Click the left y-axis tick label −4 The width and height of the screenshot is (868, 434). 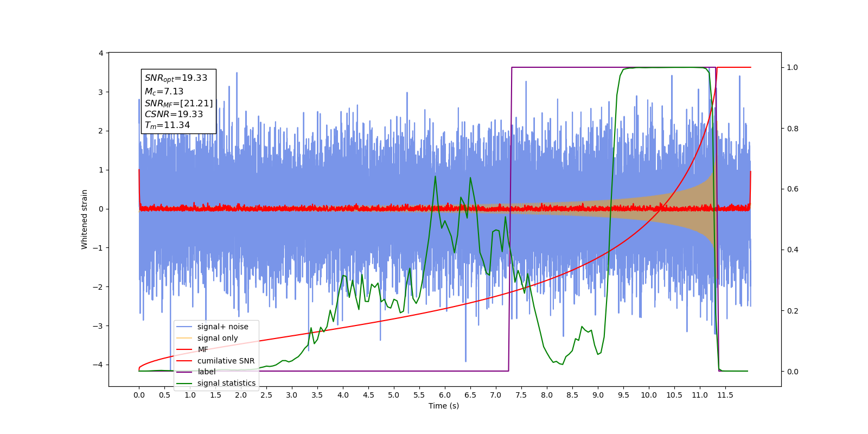click(x=99, y=365)
